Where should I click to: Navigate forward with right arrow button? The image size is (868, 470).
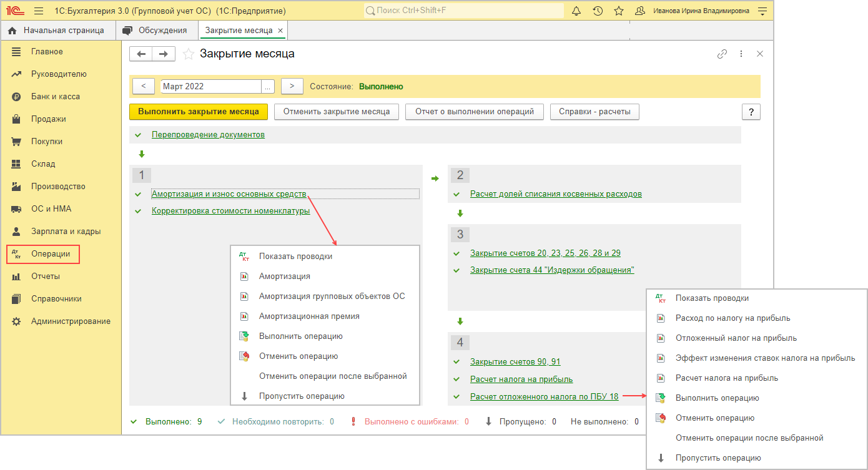click(164, 54)
